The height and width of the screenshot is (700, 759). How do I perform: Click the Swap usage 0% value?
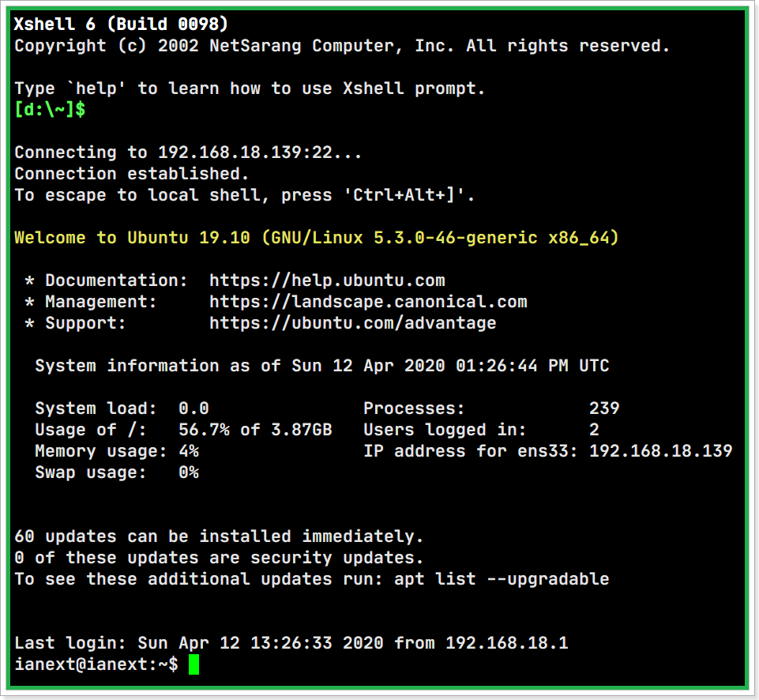click(189, 472)
